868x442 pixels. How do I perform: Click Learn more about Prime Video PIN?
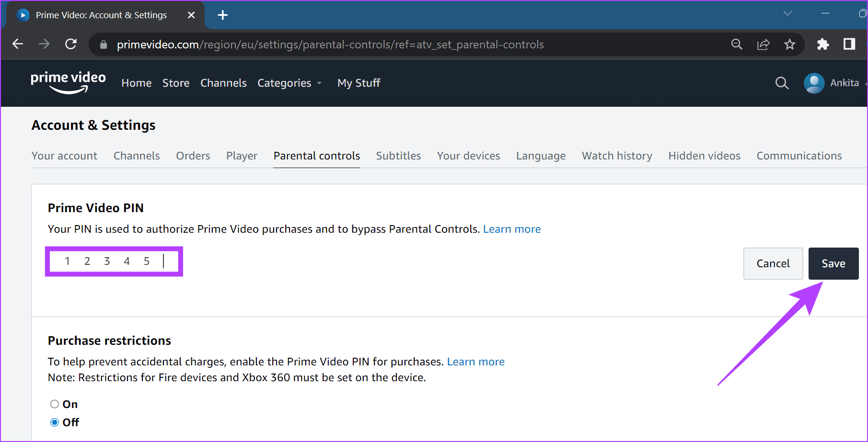coord(512,229)
